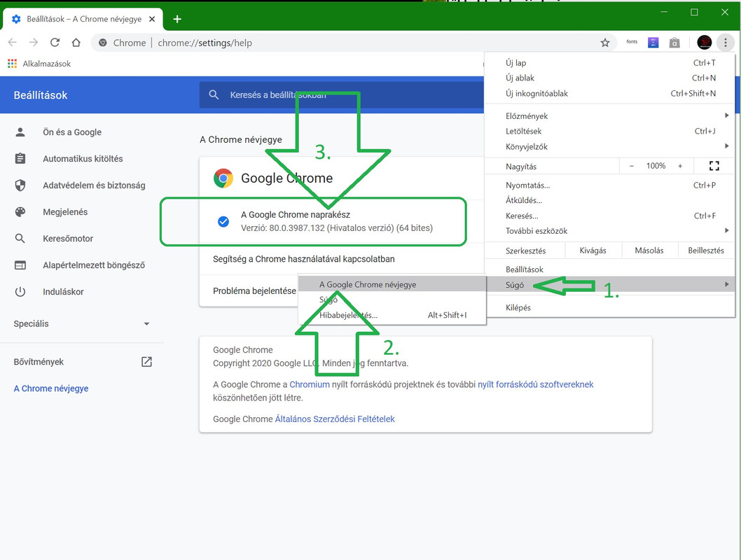This screenshot has height=560, width=741.
Task: Open Automatikus kitöltés settings section
Action: click(x=82, y=159)
